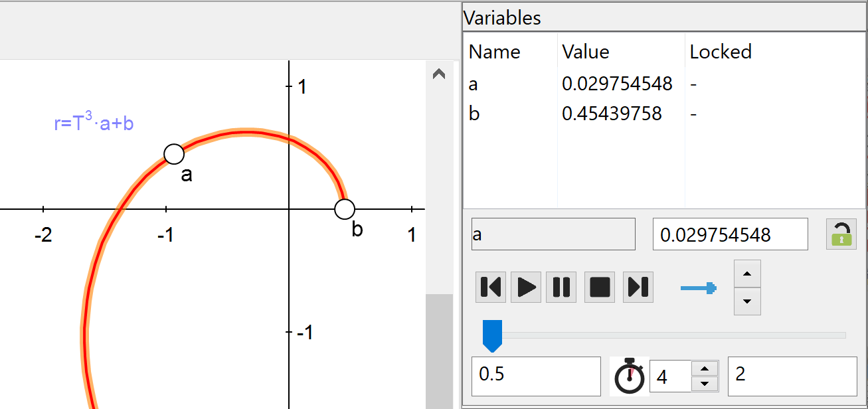This screenshot has height=409, width=868.
Task: Click the minimum value field showing 0.5
Action: tap(535, 375)
